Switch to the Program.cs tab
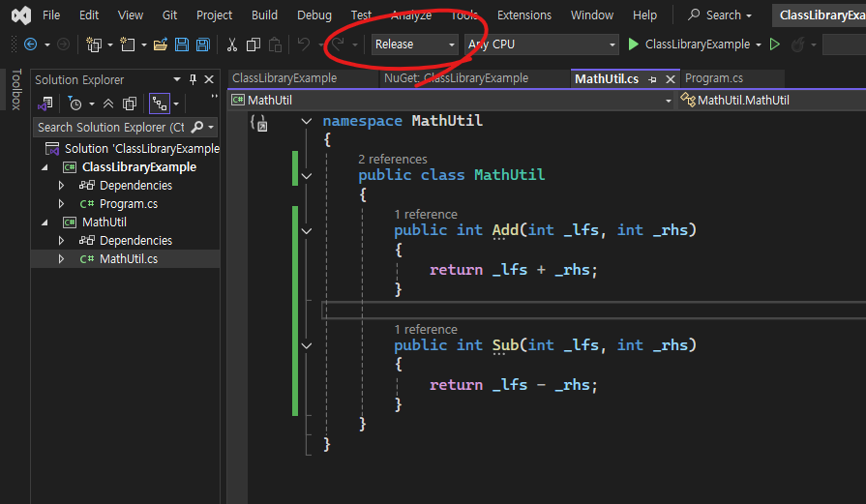 tap(714, 78)
